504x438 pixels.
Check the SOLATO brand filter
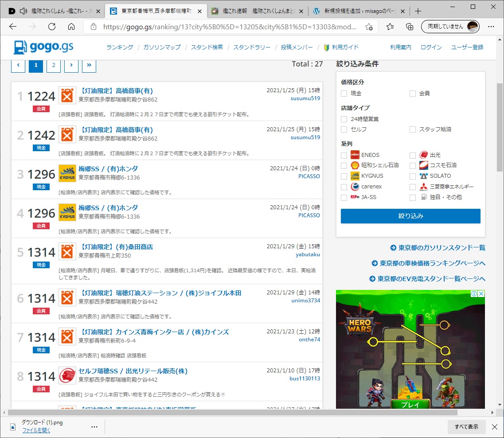(x=413, y=176)
